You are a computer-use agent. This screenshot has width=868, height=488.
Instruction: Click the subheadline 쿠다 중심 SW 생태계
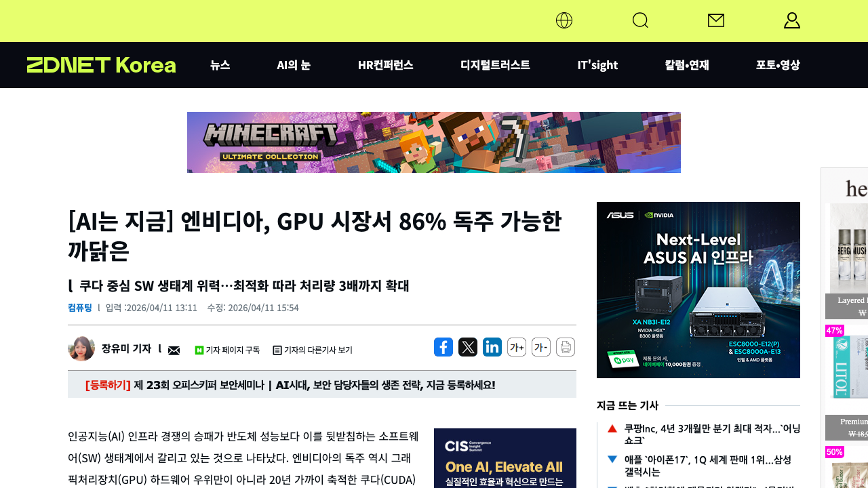(x=244, y=285)
